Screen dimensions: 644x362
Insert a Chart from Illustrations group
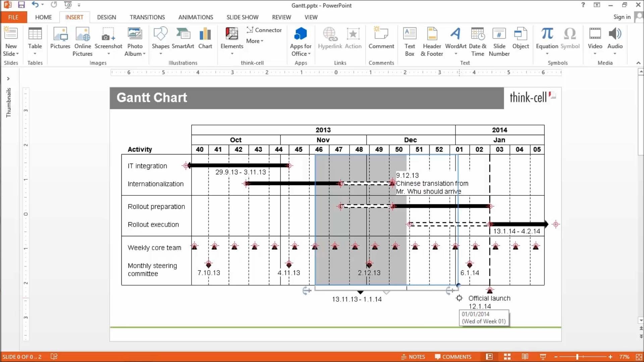[205, 38]
